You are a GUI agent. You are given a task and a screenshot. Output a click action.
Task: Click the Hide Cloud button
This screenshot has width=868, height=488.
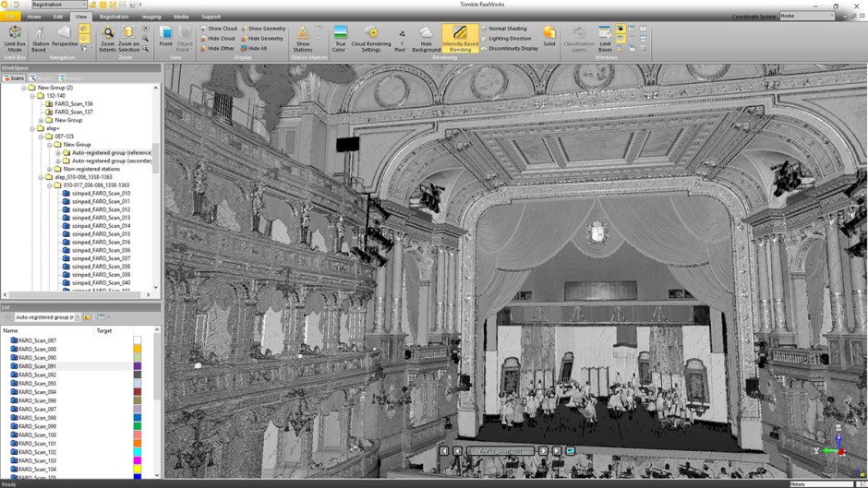(x=220, y=39)
